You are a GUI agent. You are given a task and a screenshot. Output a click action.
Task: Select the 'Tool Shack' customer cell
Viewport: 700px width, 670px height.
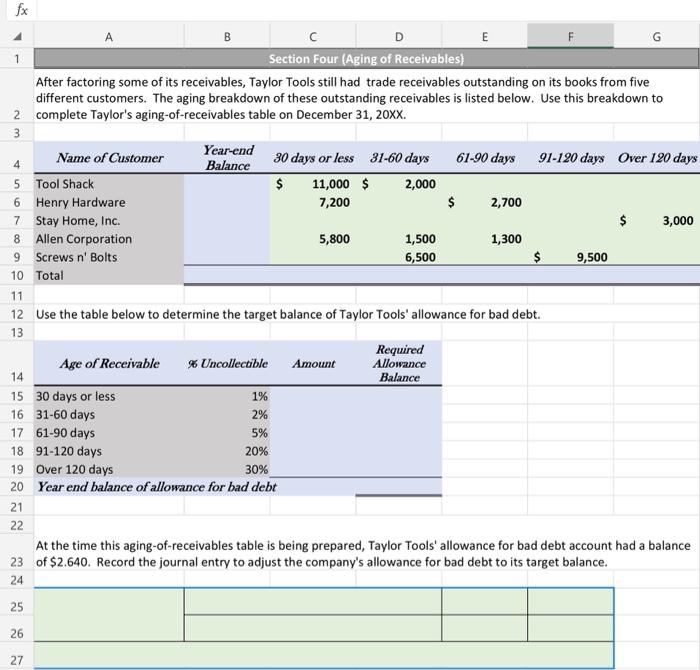[109, 184]
